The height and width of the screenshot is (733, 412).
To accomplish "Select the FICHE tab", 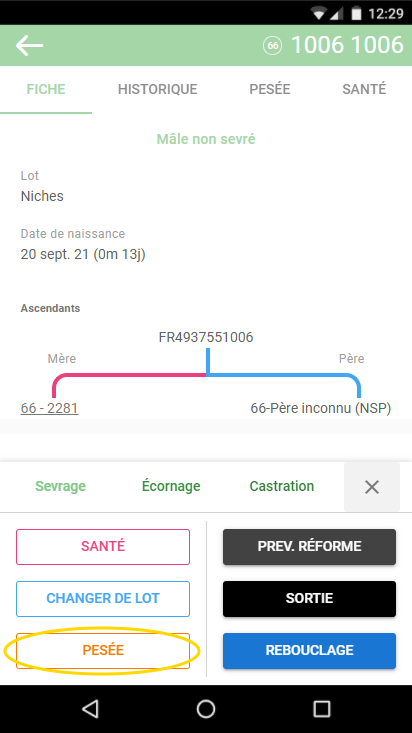I will (x=46, y=89).
